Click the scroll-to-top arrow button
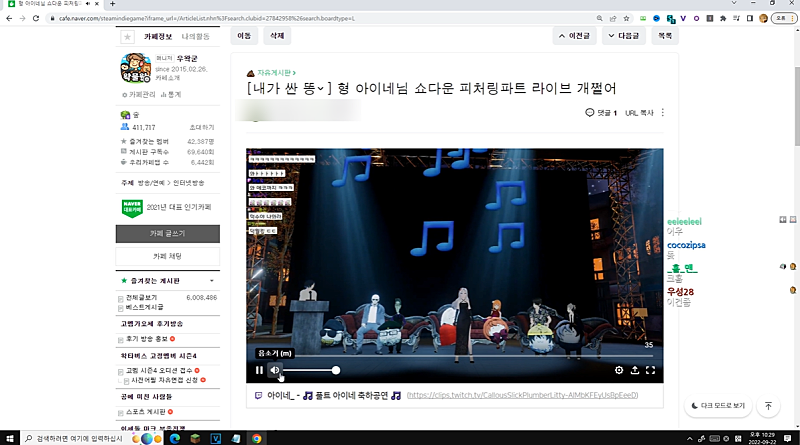This screenshot has width=800, height=445. 768,406
